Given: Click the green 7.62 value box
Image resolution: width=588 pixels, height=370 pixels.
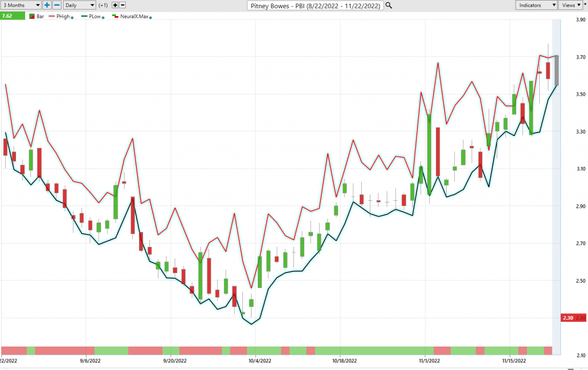Looking at the screenshot, I should [x=13, y=16].
